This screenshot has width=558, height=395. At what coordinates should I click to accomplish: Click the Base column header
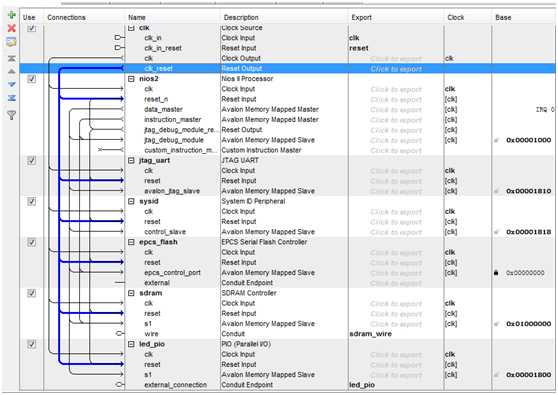click(503, 17)
